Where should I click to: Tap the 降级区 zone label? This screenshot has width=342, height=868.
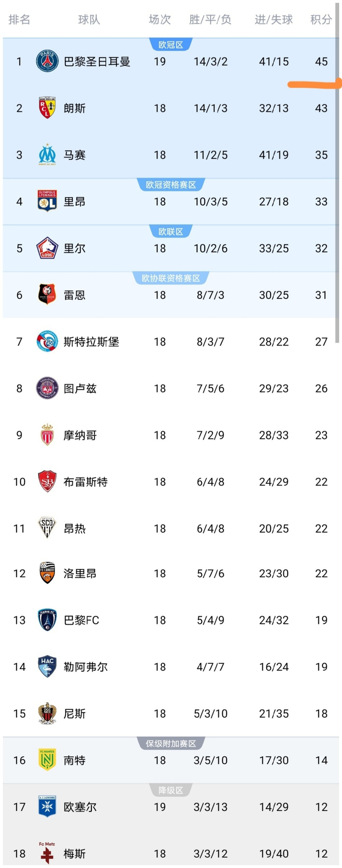coord(171,790)
